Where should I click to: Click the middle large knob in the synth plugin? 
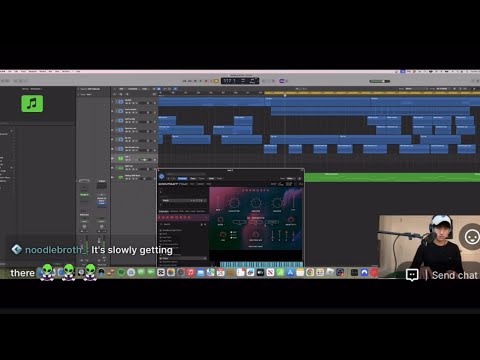point(256,203)
